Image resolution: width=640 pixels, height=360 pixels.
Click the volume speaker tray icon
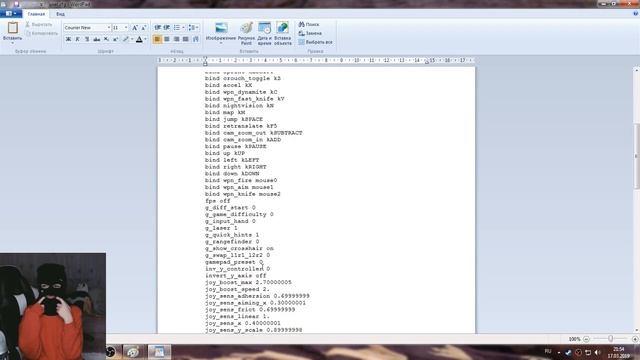[597, 352]
